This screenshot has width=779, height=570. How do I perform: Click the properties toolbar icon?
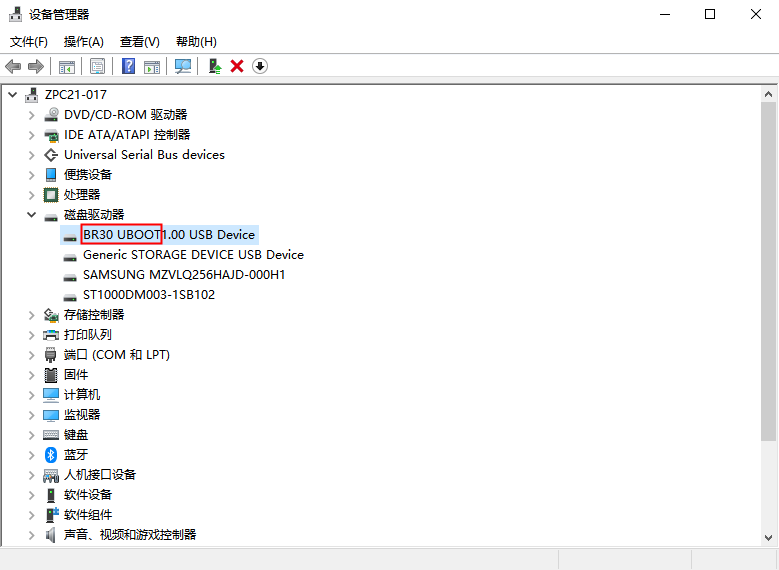tap(97, 66)
